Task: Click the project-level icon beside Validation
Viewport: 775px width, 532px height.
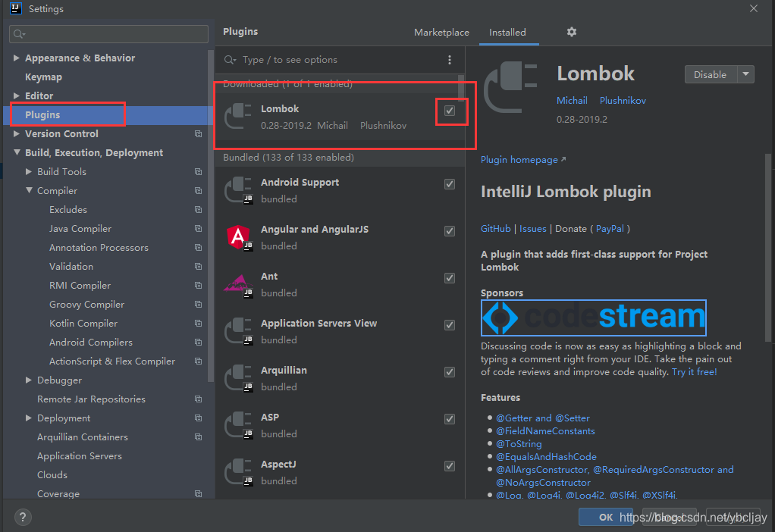Action: pyautogui.click(x=198, y=267)
